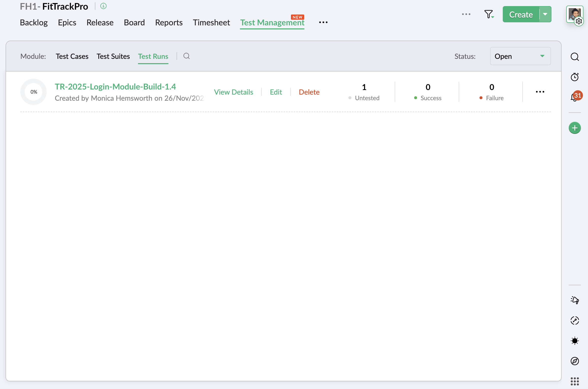Open the filter funnel icon
This screenshot has width=588, height=389.
[x=488, y=14]
